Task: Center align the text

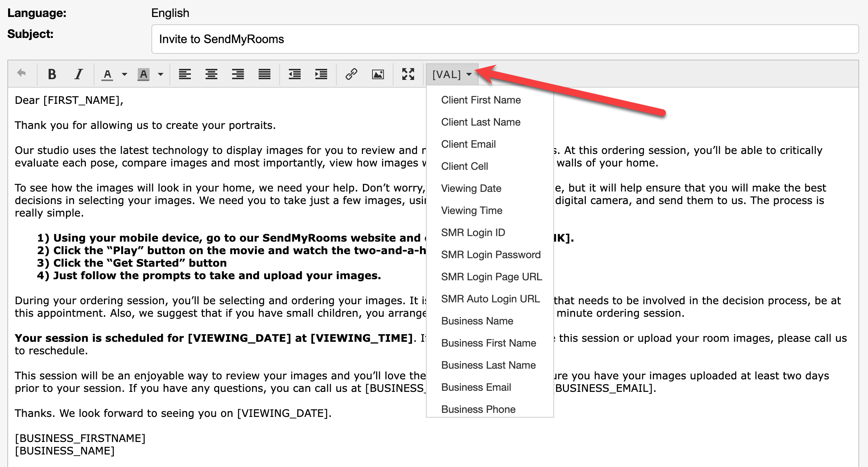Action: click(x=211, y=74)
